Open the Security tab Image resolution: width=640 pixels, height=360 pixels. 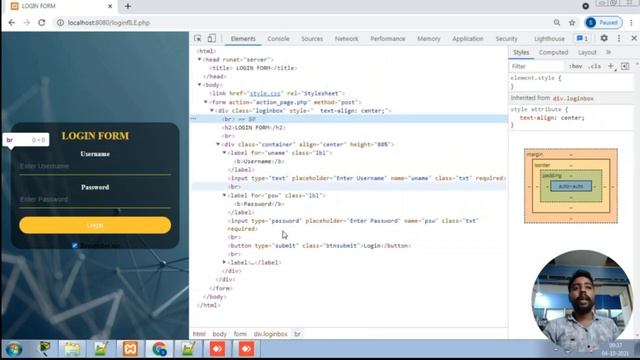click(x=507, y=39)
